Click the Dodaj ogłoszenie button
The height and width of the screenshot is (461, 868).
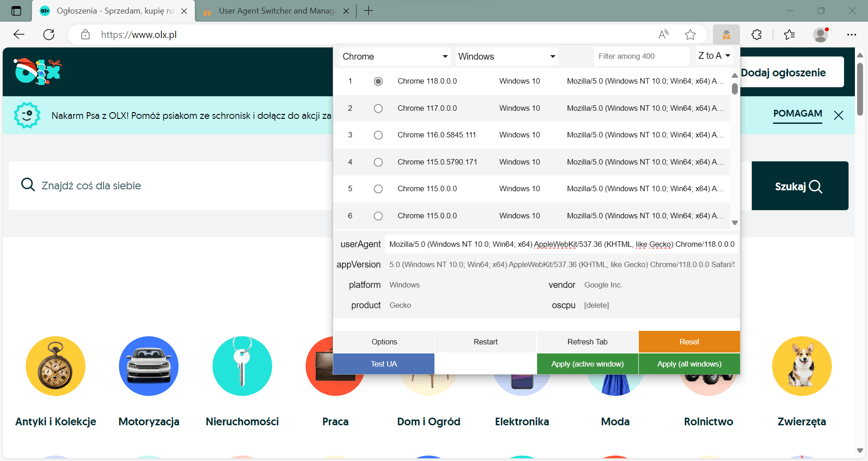792,72
